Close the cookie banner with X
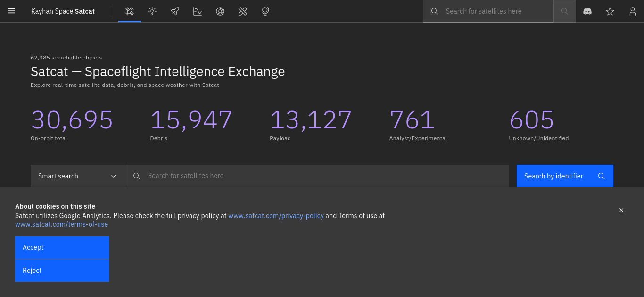Screen dimensions: 644x297 tap(621, 210)
